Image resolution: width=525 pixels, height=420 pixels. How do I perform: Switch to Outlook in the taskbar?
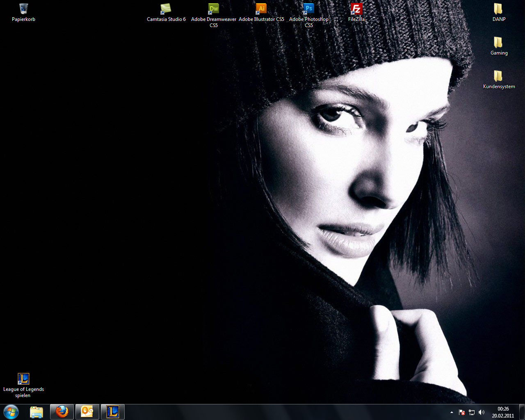[87, 412]
